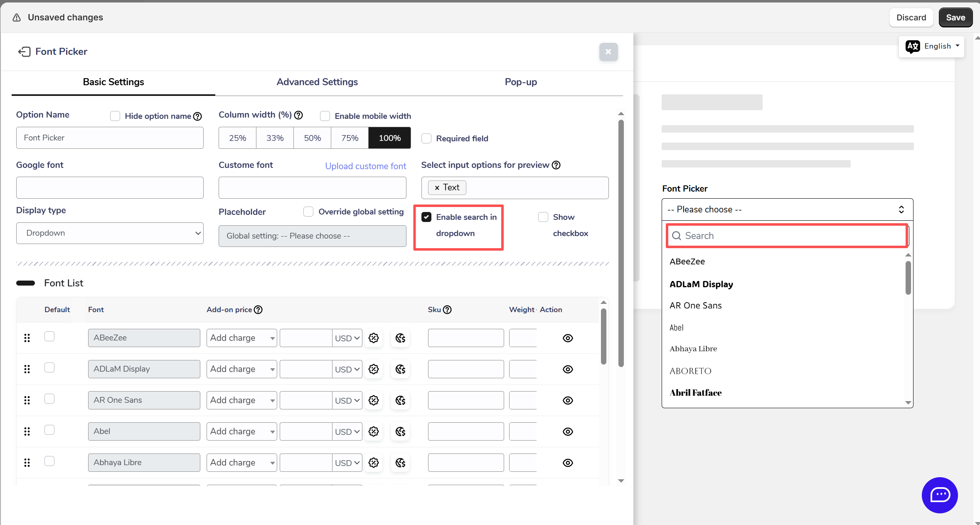This screenshot has height=525, width=980.
Task: Open Add charge dropdown in ABeeZee row
Action: tap(241, 338)
